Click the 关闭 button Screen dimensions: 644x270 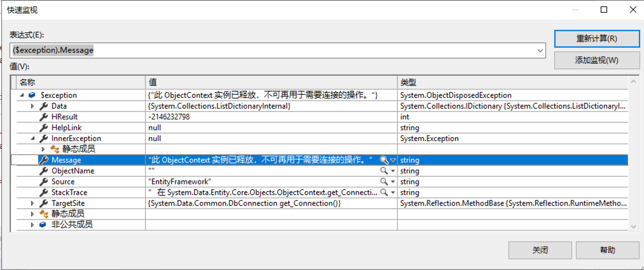[x=540, y=250]
